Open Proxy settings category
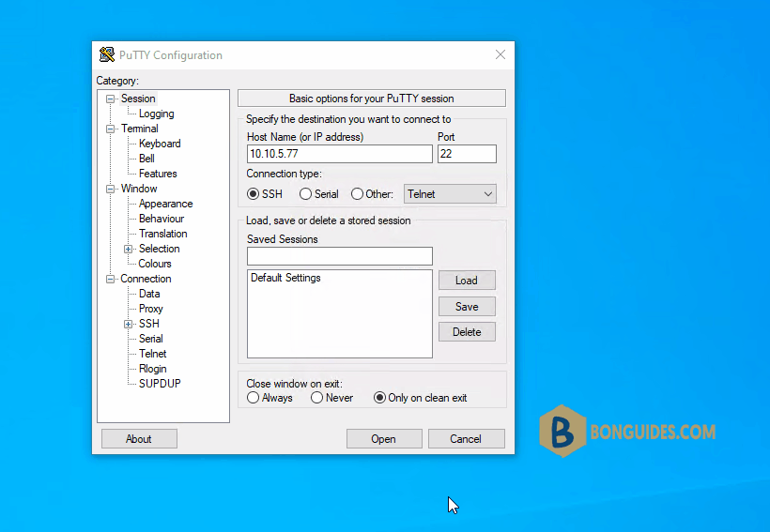Viewport: 770px width, 532px height. click(x=150, y=309)
